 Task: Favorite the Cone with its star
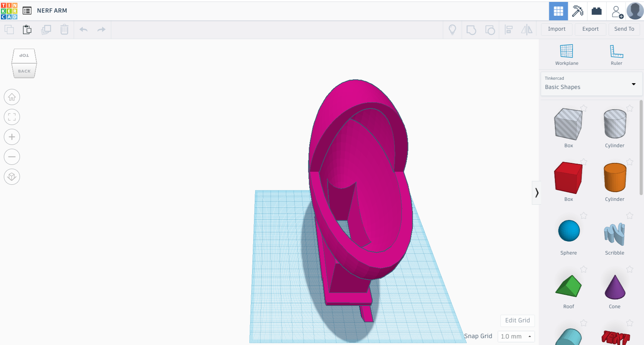630,269
